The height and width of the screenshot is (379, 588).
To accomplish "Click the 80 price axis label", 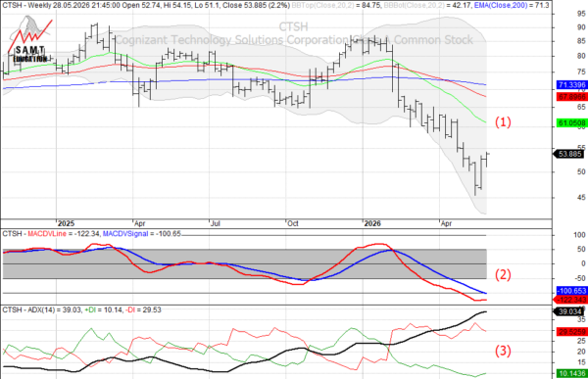I will [581, 56].
